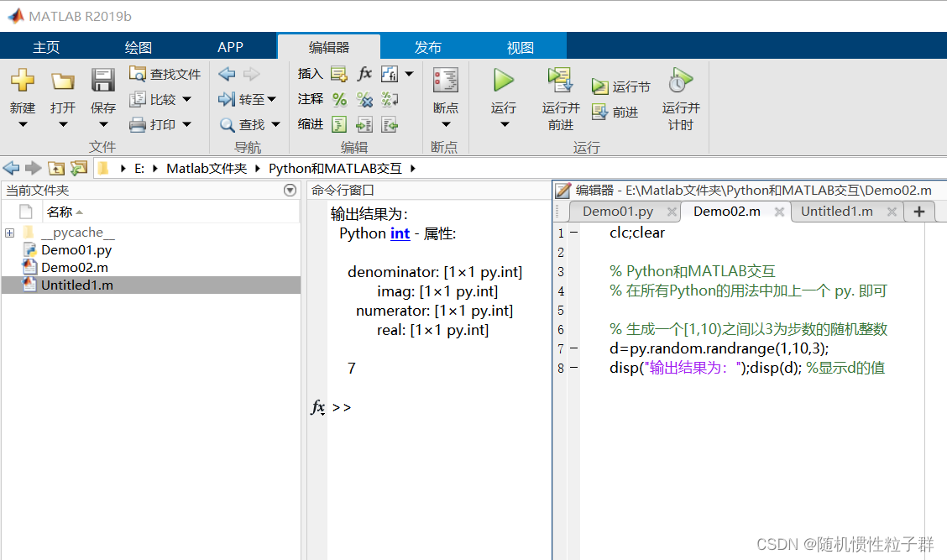
Task: Switch to the View (视图) tab
Action: click(520, 47)
